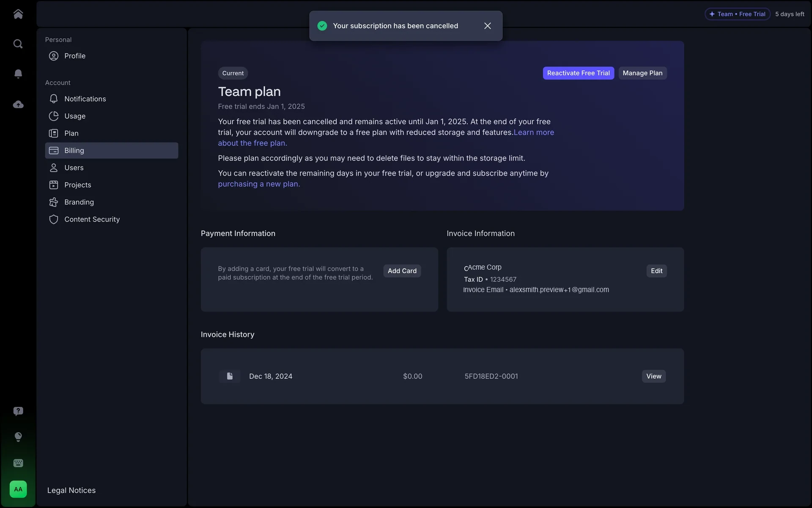Click the AA user avatar
The image size is (812, 508).
pos(18,489)
